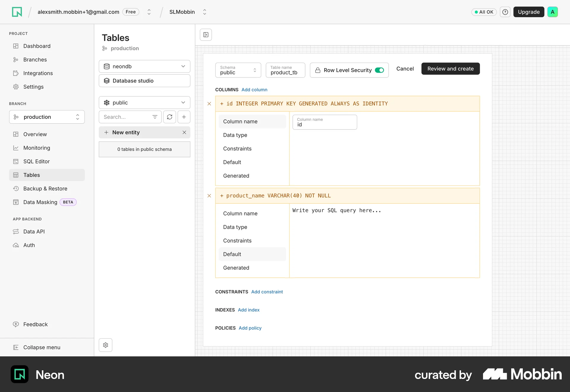The image size is (570, 392).
Task: Open the neondb database dropdown
Action: (x=145, y=67)
